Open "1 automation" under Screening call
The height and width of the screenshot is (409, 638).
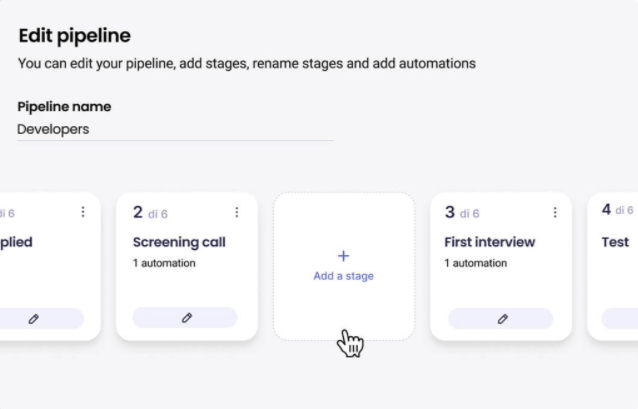coord(164,263)
